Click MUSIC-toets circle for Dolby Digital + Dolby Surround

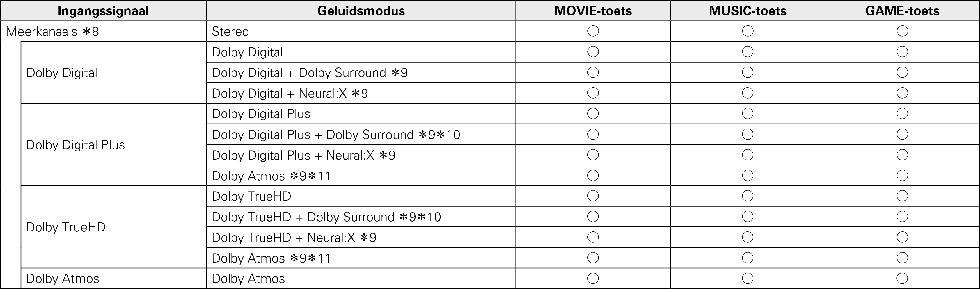748,72
